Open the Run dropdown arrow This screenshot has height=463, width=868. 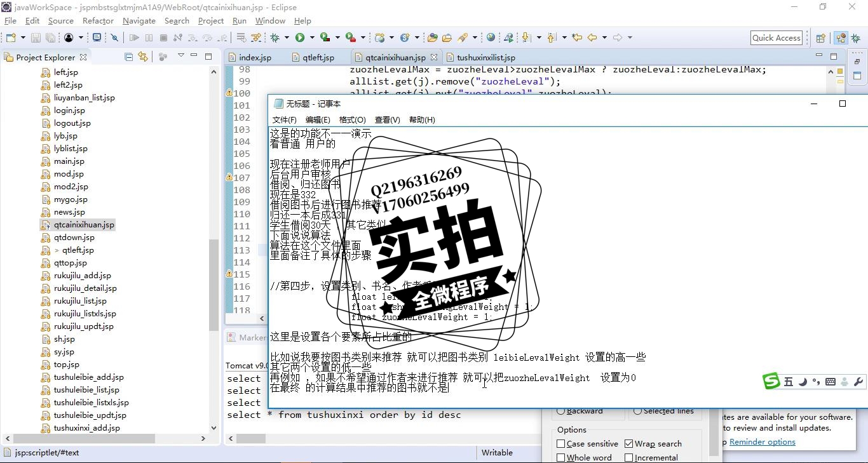tap(312, 37)
